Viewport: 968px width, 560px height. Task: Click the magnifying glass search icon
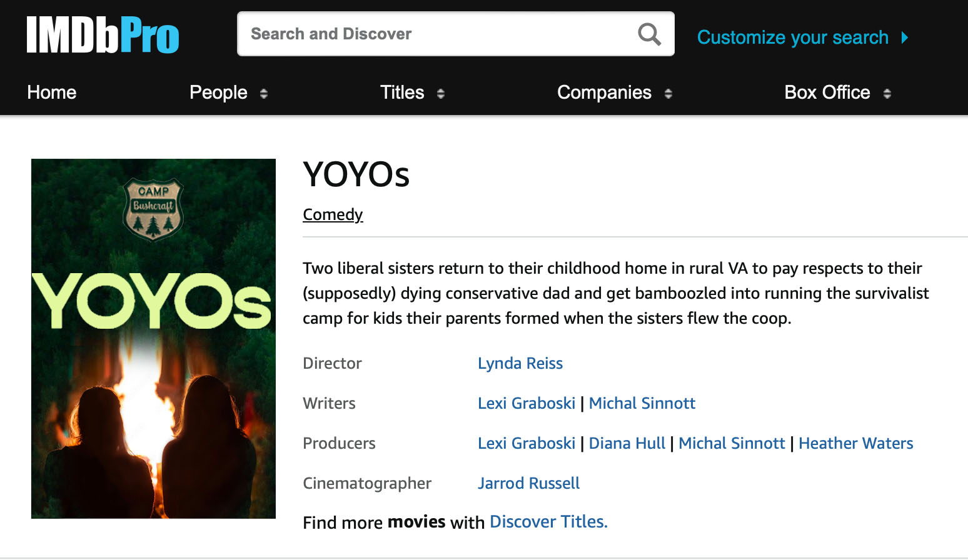click(649, 34)
